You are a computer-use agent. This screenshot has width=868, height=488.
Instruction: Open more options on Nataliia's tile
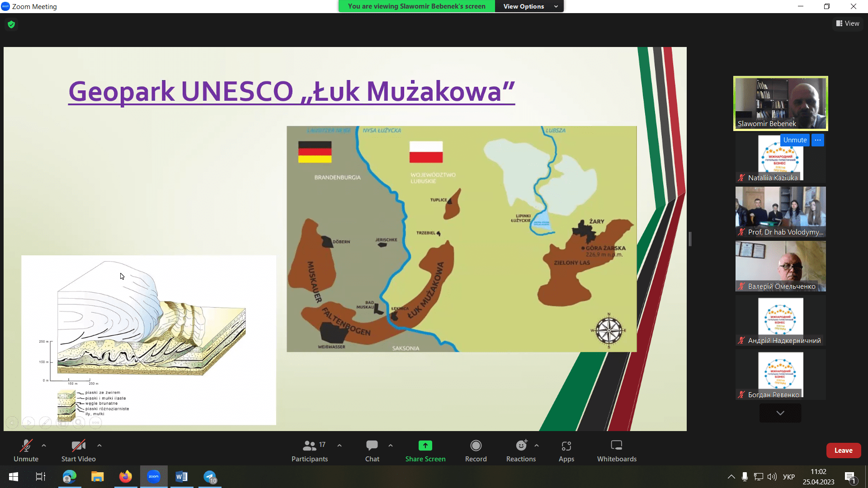tap(818, 140)
